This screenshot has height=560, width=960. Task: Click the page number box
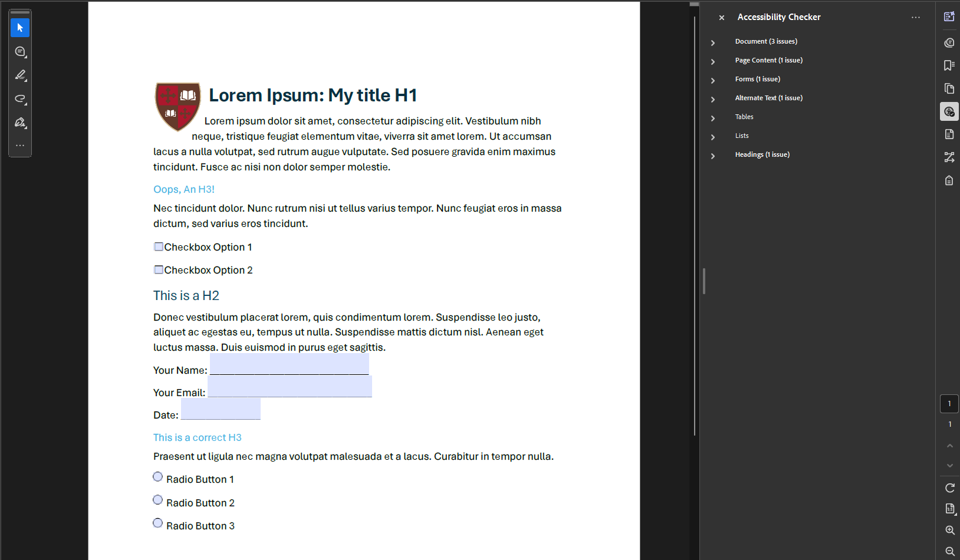[x=949, y=404]
